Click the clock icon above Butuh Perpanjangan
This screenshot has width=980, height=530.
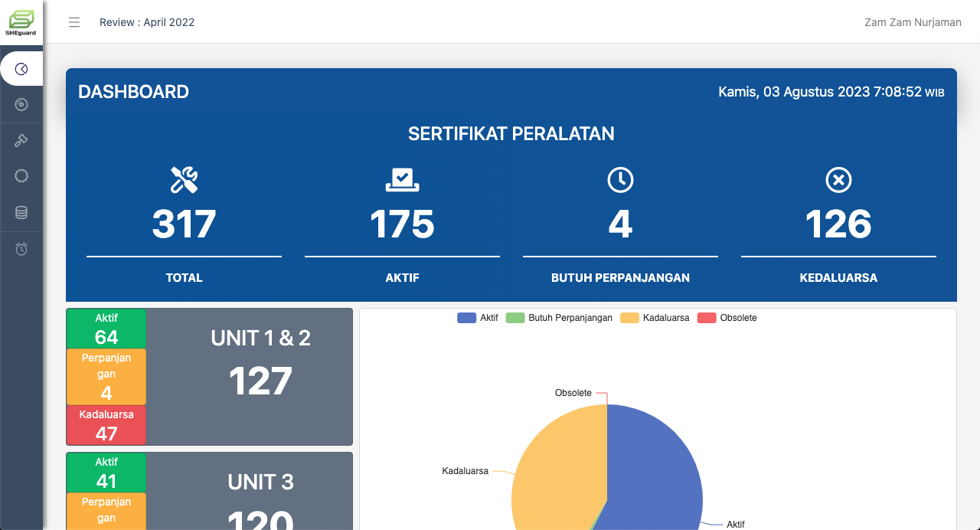(620, 180)
